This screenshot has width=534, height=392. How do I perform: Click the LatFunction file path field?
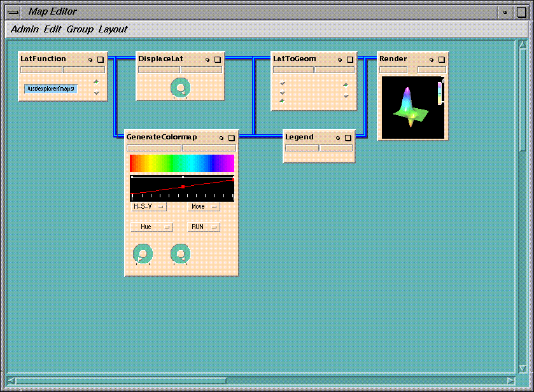point(50,88)
